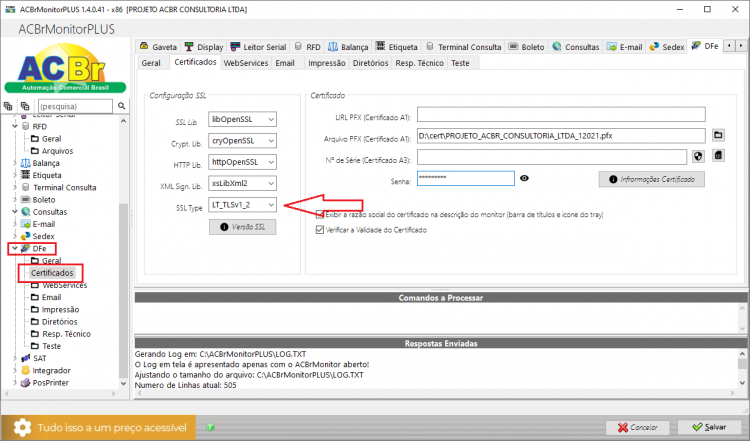
Task: Select PosPrinter node in sidebar tree
Action: click(x=50, y=383)
